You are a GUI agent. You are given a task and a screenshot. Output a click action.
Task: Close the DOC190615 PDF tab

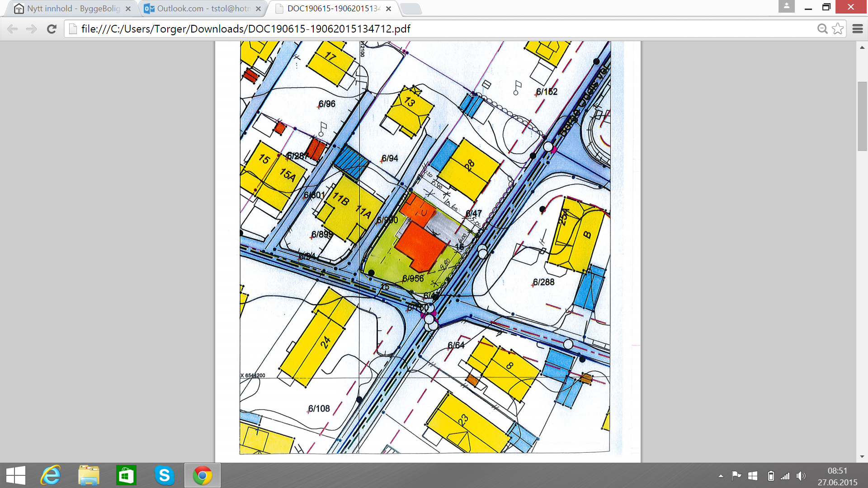tap(388, 9)
